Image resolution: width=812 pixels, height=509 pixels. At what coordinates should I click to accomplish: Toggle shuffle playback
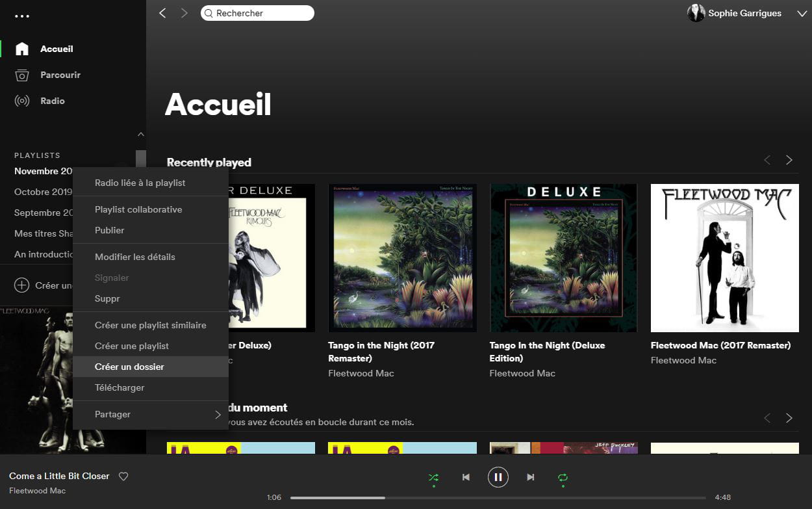(433, 478)
